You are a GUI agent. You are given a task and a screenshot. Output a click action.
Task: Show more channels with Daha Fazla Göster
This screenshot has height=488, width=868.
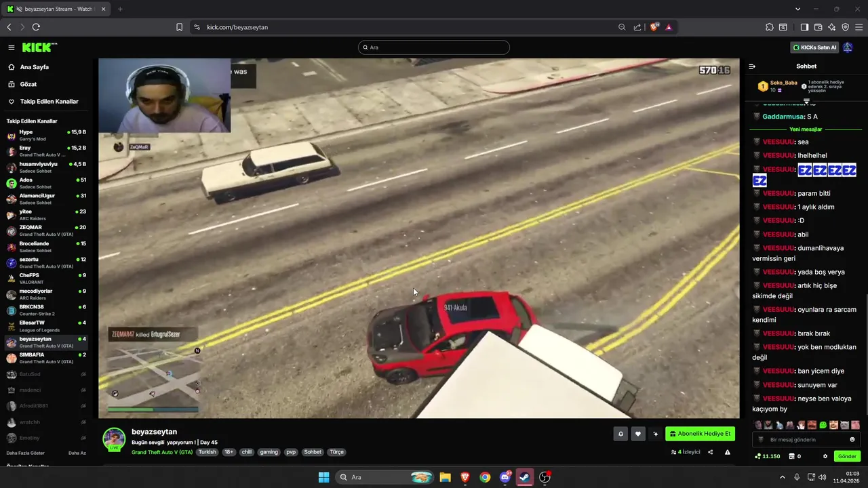pos(26,453)
